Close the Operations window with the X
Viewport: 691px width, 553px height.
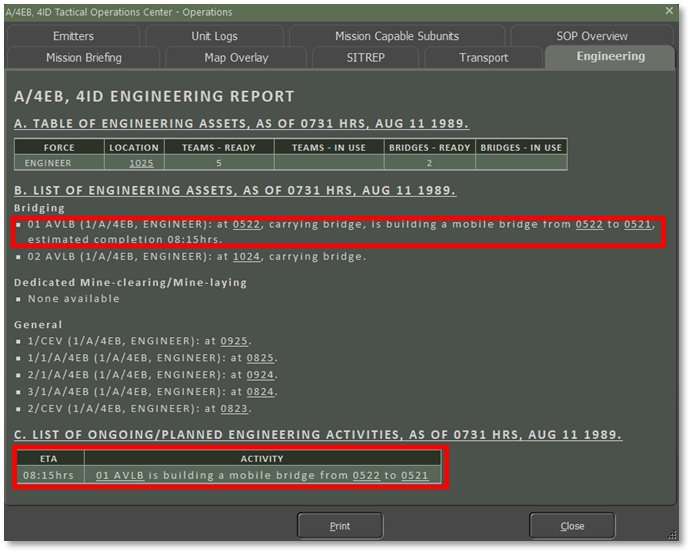tap(669, 11)
